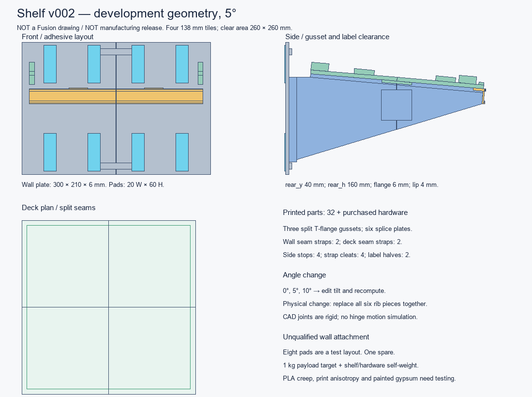
Task: Click the green deck strip atop the side gusset
Action: (x=397, y=79)
